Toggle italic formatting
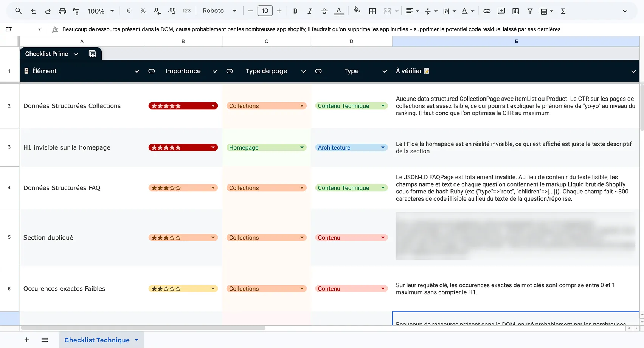 [x=310, y=11]
